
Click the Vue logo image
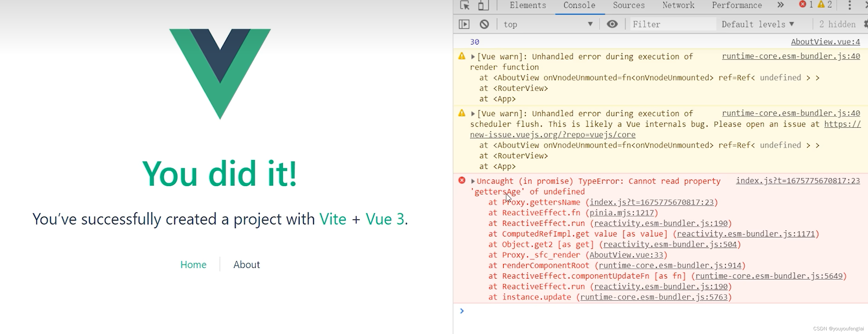220,74
